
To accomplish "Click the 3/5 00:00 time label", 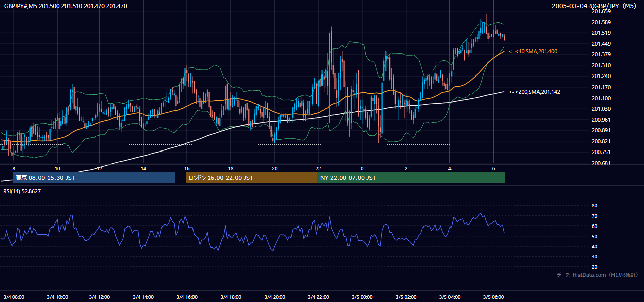I will coord(362,297).
